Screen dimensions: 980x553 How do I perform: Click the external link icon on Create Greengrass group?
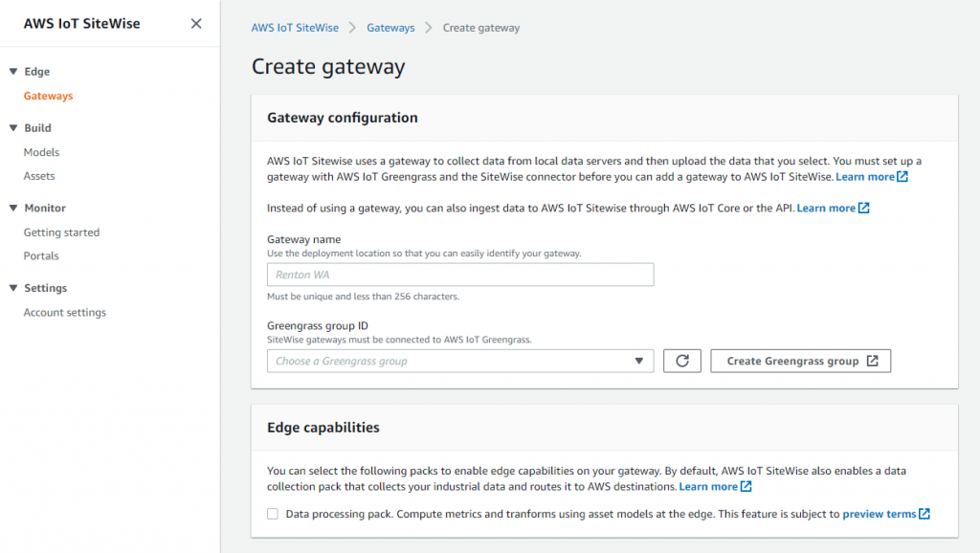871,361
